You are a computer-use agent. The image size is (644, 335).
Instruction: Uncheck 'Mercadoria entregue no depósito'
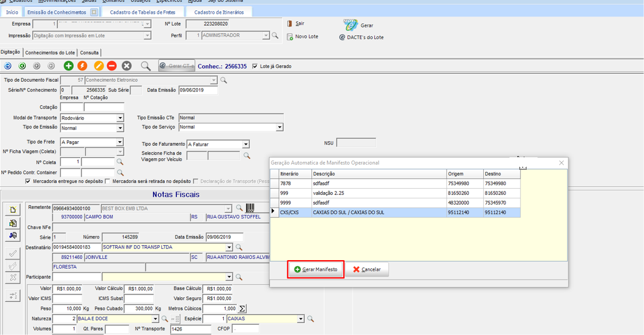coord(28,181)
